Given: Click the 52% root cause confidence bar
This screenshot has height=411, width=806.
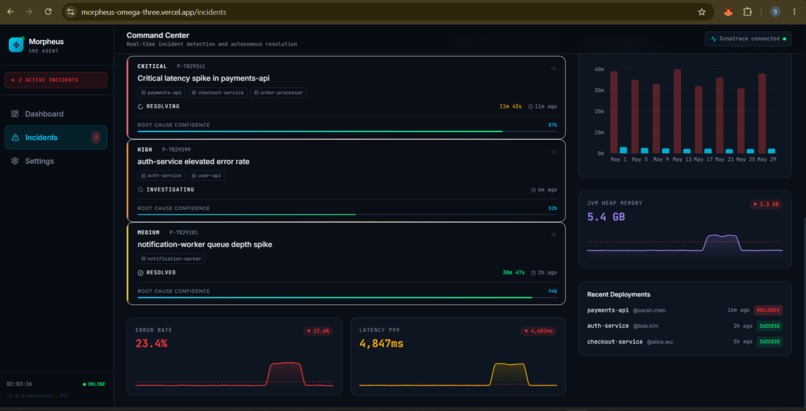Looking at the screenshot, I should (347, 214).
